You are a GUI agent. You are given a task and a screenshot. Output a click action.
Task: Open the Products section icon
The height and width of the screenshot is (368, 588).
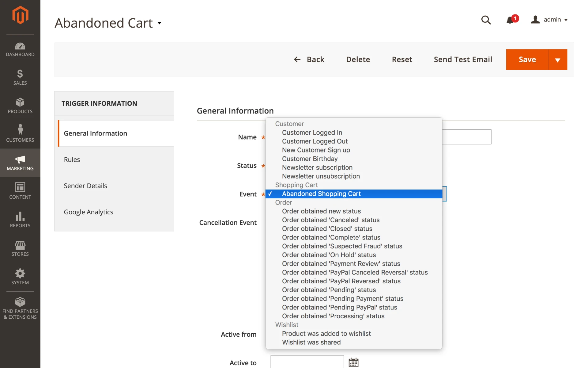pyautogui.click(x=20, y=104)
